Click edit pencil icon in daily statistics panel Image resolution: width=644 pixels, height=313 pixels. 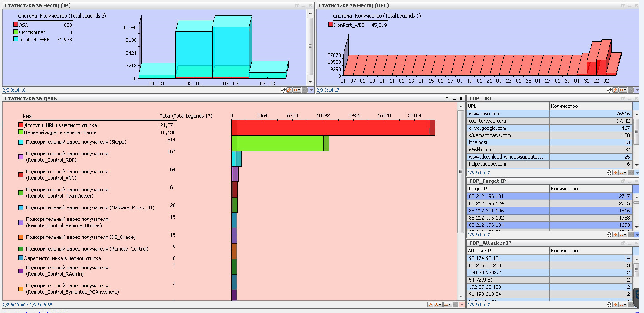pos(430,304)
